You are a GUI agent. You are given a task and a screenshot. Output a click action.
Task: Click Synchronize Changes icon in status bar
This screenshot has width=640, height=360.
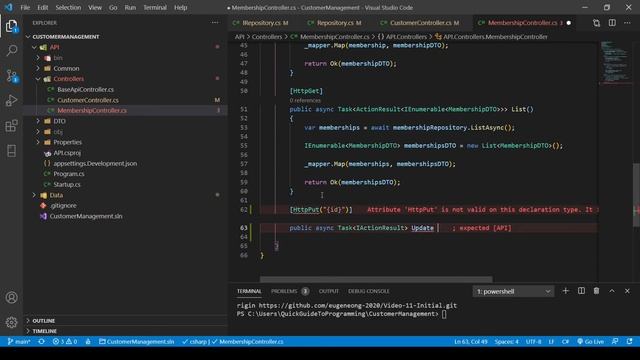[41, 342]
